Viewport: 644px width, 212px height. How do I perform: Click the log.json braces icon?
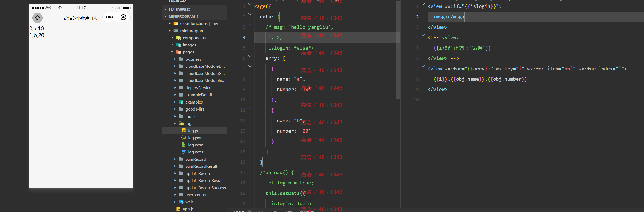(184, 138)
